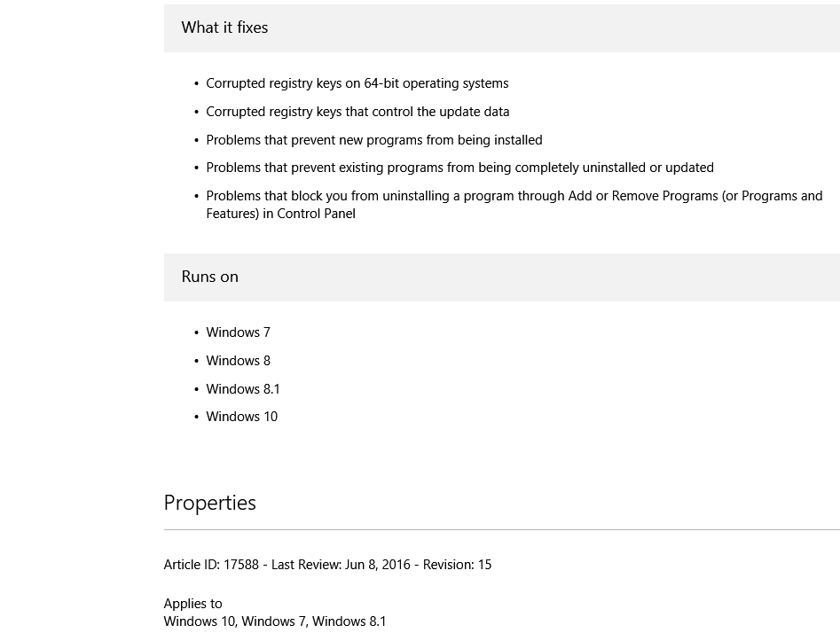Click "Features) in Control Panel" text line
840x633 pixels.
280,214
